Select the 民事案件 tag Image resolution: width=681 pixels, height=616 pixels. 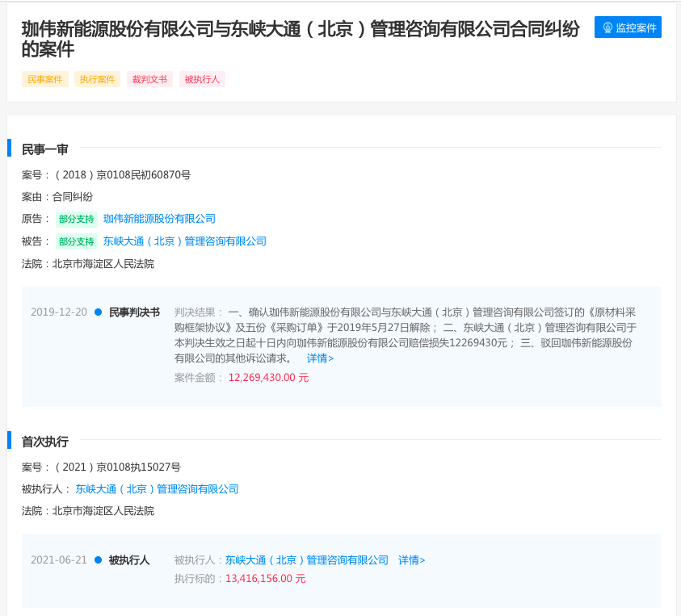click(45, 79)
